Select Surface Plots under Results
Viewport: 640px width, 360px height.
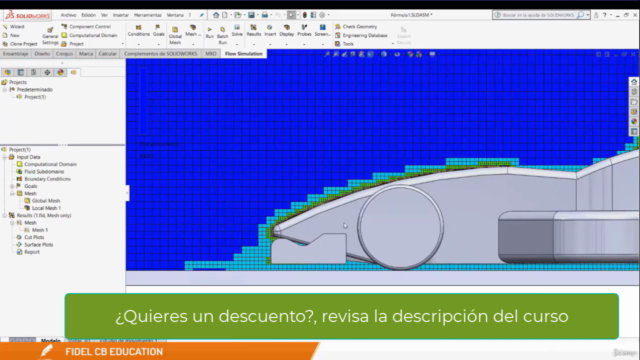[38, 245]
